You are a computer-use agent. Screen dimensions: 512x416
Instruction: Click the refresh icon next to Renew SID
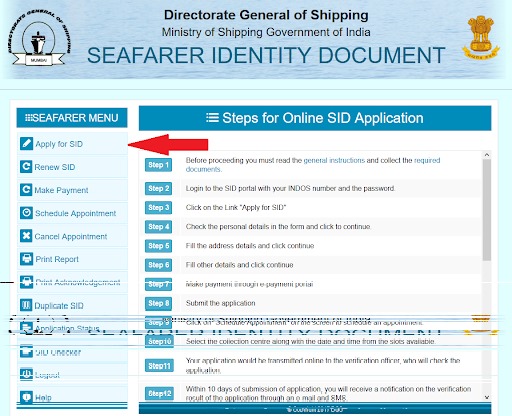tap(26, 167)
